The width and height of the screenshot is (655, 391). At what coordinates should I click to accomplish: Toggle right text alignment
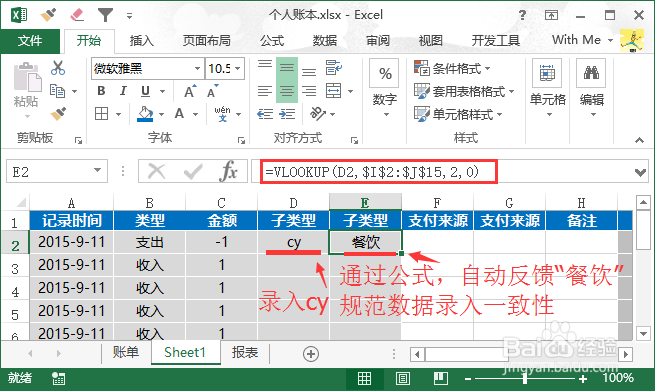[x=309, y=91]
